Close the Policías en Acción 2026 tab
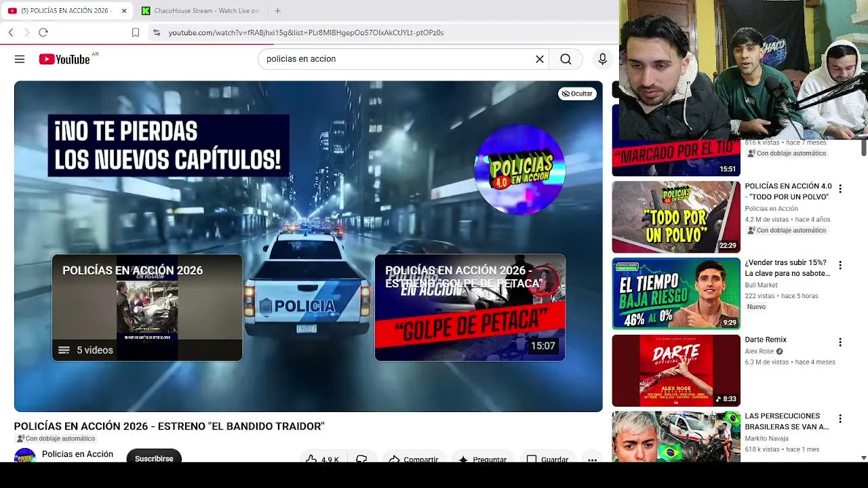This screenshot has width=868, height=488. 124,11
